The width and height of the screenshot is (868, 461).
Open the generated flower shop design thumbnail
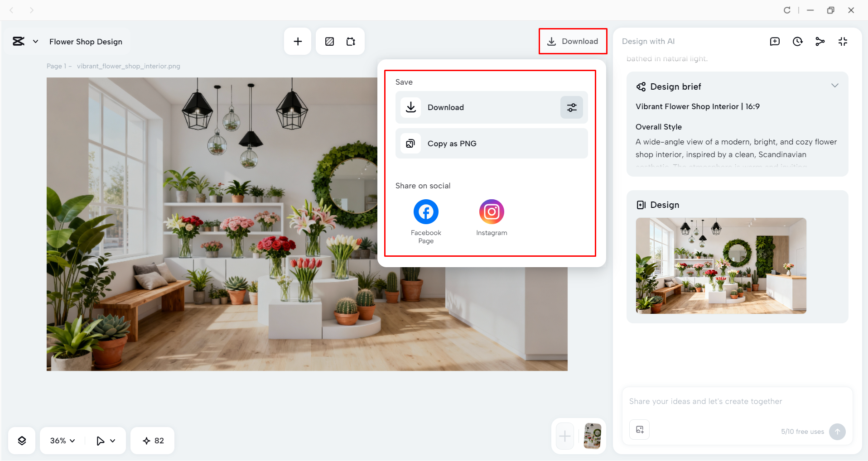coord(721,266)
